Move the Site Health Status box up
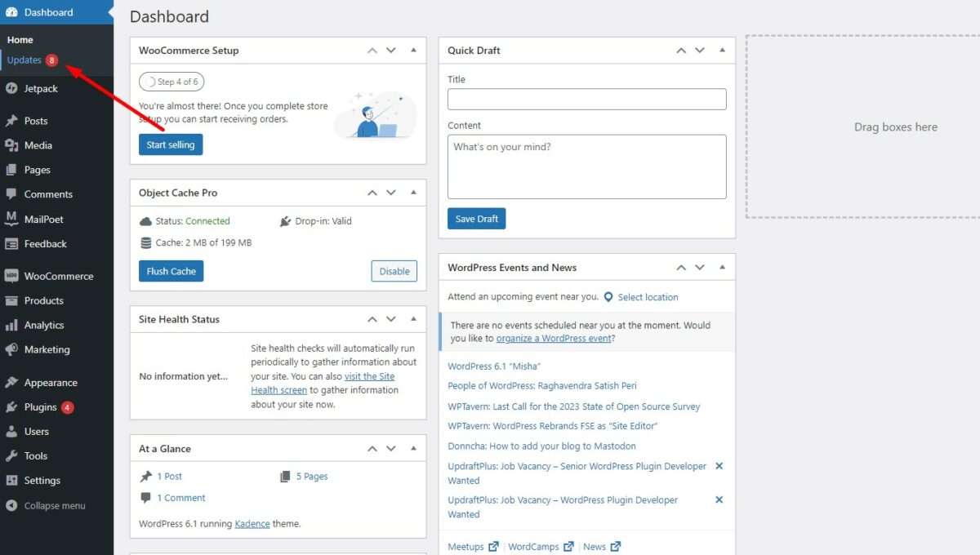Image resolution: width=980 pixels, height=555 pixels. 372,319
